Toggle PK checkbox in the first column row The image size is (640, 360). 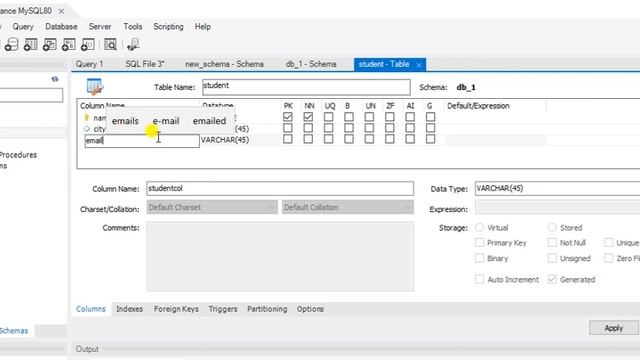point(288,117)
